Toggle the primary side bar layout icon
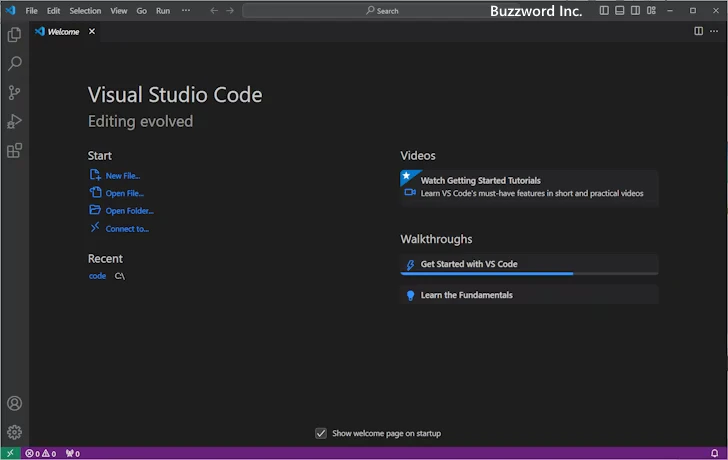This screenshot has width=728, height=460. tap(604, 10)
